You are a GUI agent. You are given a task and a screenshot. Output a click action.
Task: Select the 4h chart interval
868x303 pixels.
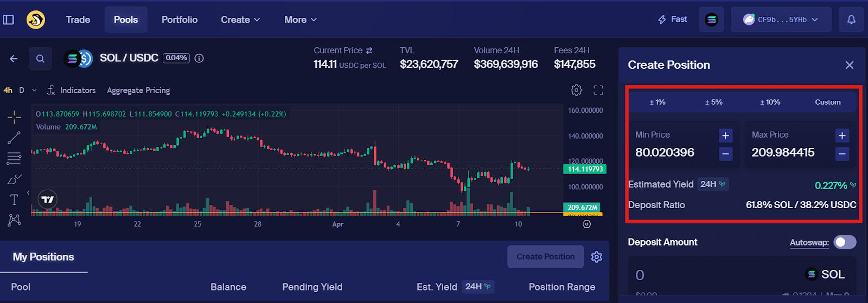click(8, 90)
